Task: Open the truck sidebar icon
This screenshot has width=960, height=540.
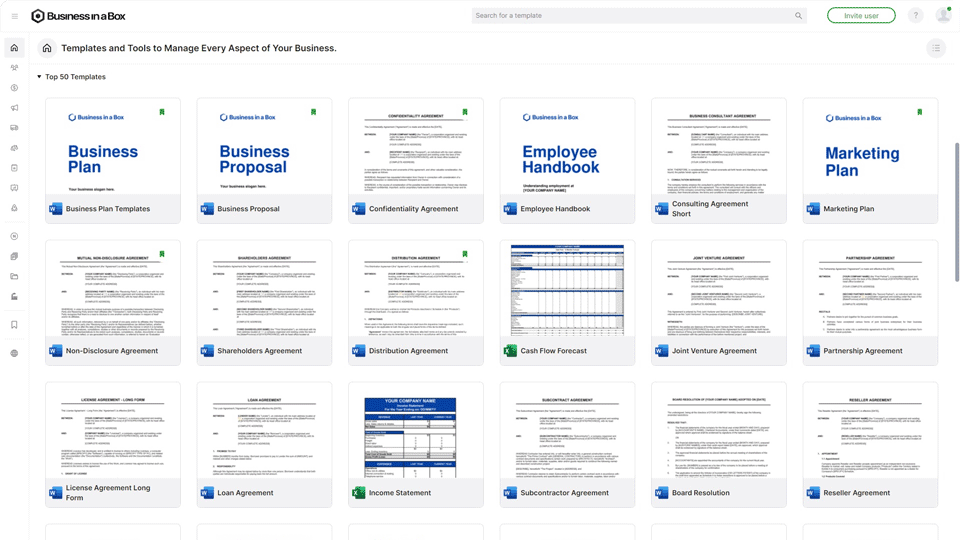Action: coord(14,128)
